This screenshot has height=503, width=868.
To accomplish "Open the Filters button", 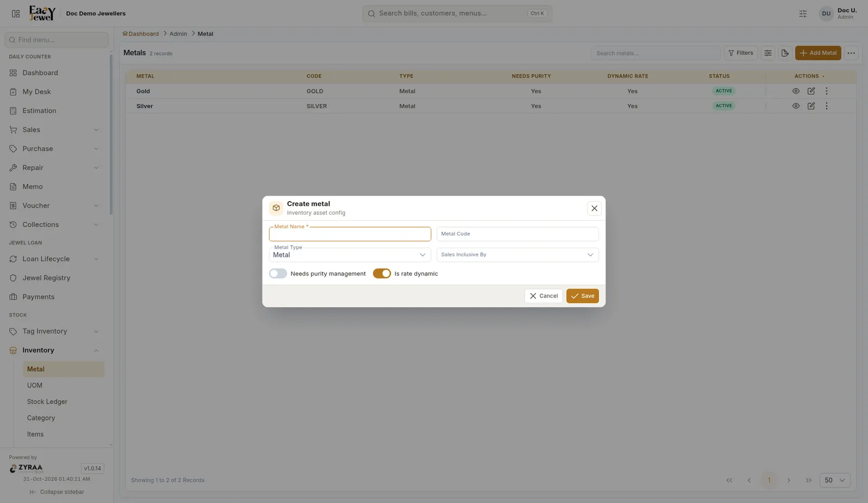I will [x=741, y=53].
